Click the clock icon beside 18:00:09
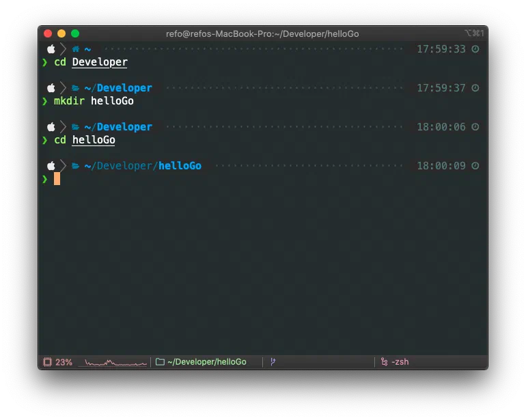526x420 pixels. coord(475,166)
